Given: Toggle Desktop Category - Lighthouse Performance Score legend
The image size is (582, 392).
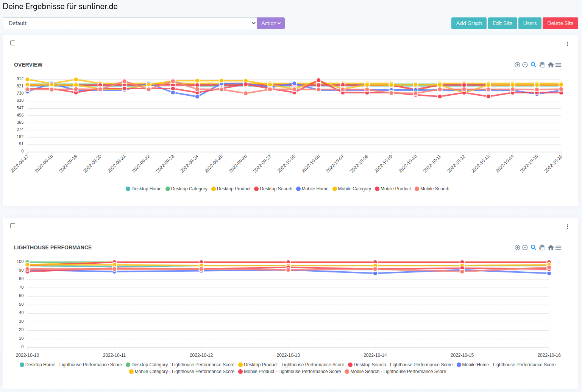Looking at the screenshot, I should coord(180,365).
